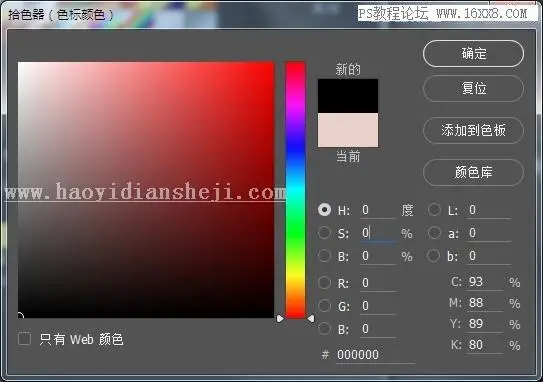This screenshot has width=543, height=382.
Task: Click the new black color swatch
Action: coord(348,96)
